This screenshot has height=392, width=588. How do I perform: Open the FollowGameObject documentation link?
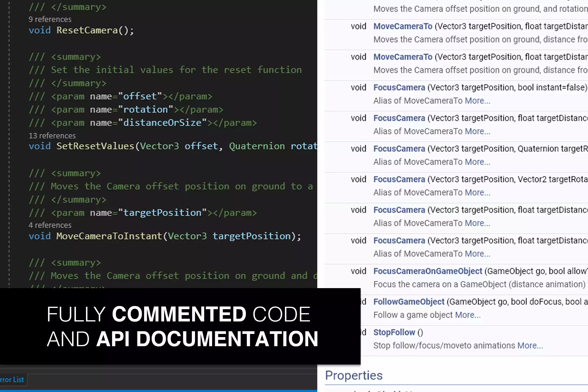pyautogui.click(x=409, y=302)
